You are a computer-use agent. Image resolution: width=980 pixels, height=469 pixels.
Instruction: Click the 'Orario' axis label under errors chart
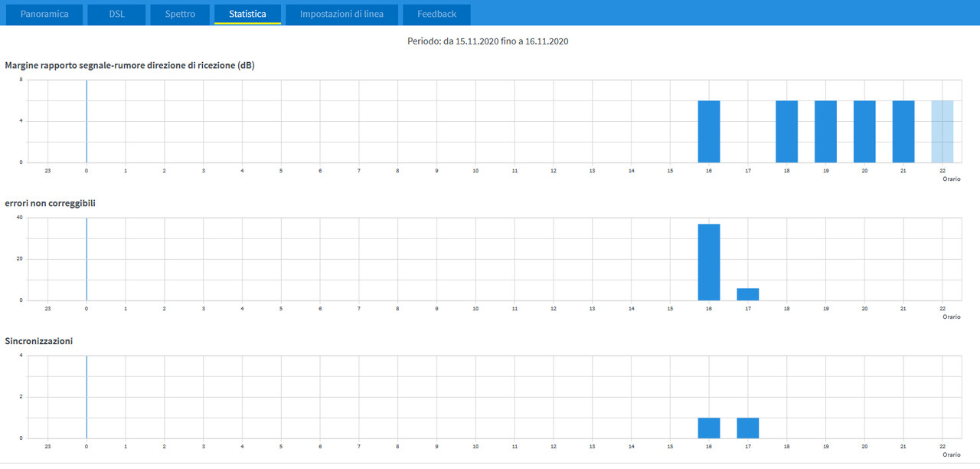click(x=951, y=316)
